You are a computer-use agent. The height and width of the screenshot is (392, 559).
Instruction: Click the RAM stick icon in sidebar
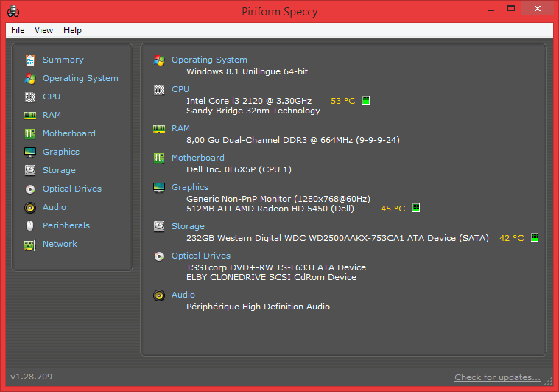pos(30,116)
